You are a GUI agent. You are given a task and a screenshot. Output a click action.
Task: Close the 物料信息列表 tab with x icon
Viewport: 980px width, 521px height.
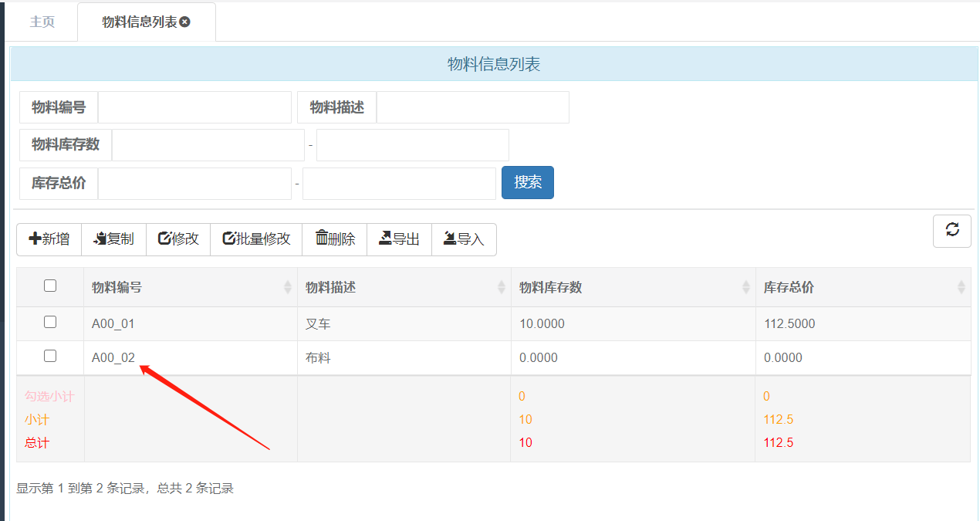coord(184,22)
